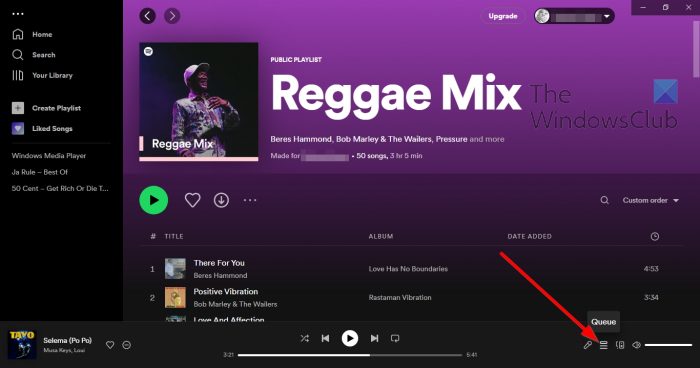Screen dimensions: 700x368
Task: Click Pressure in the playlist description
Action: pyautogui.click(x=451, y=139)
